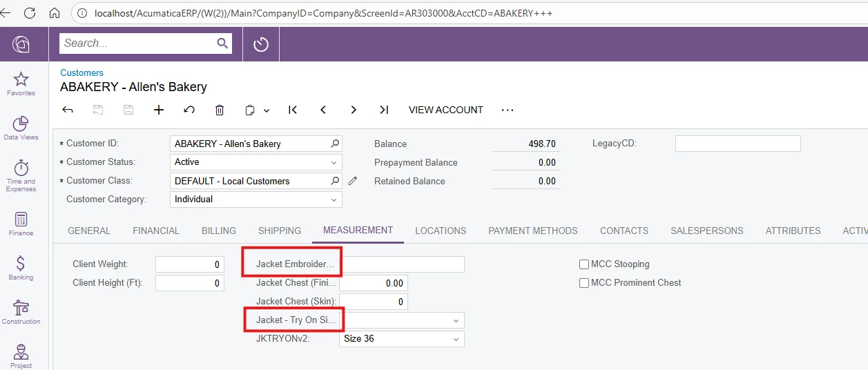Toggle MCC Stooping checkbox
Viewport: 868px width, 370px height.
584,264
